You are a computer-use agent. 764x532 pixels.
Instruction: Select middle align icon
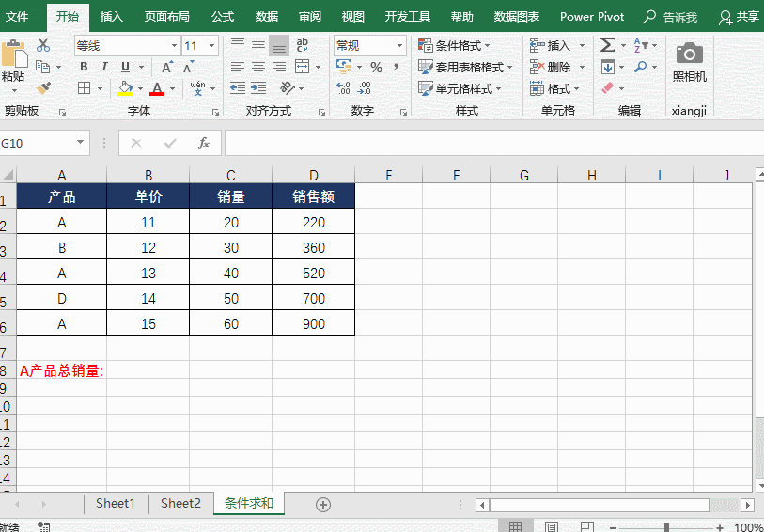pyautogui.click(x=258, y=45)
